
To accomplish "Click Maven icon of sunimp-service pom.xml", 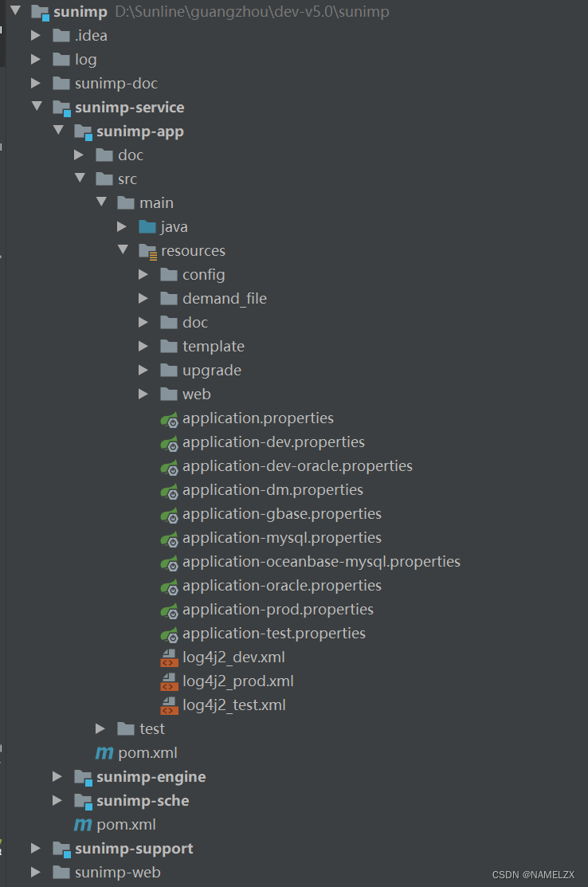I will coord(83,826).
